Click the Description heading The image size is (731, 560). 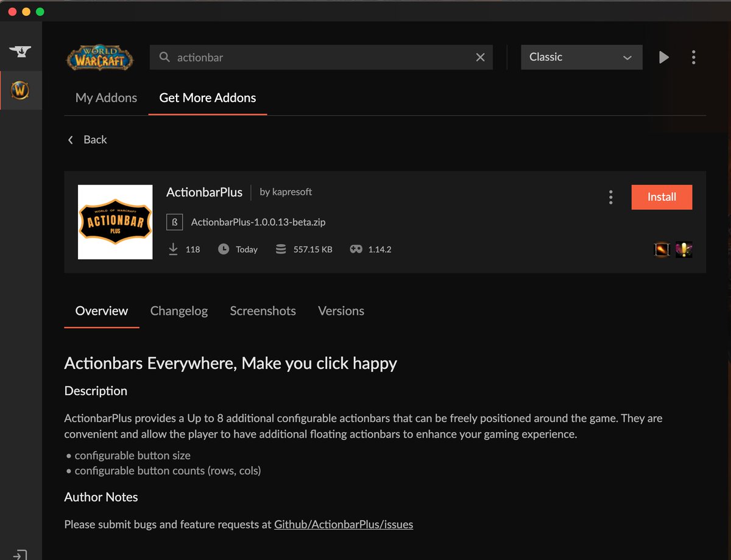(x=96, y=391)
